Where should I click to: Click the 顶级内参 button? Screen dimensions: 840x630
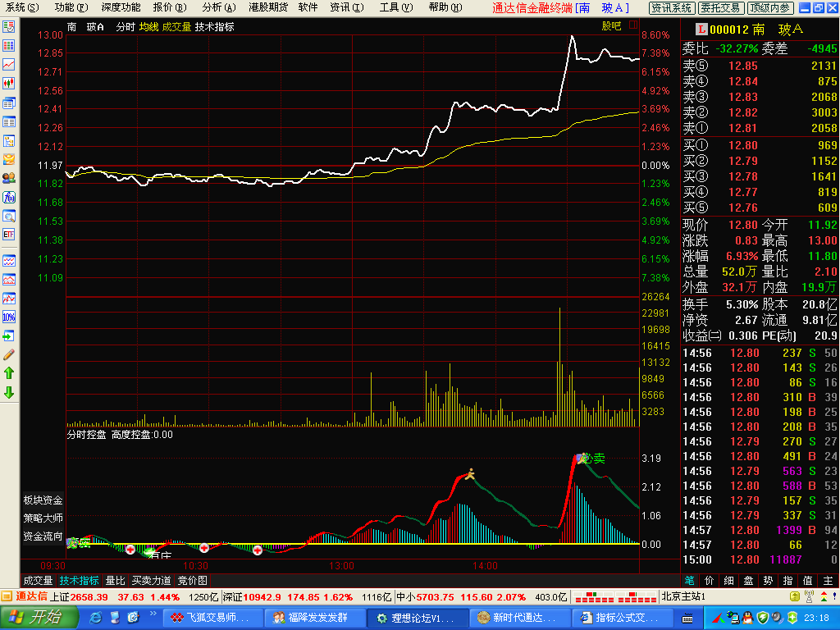point(770,8)
